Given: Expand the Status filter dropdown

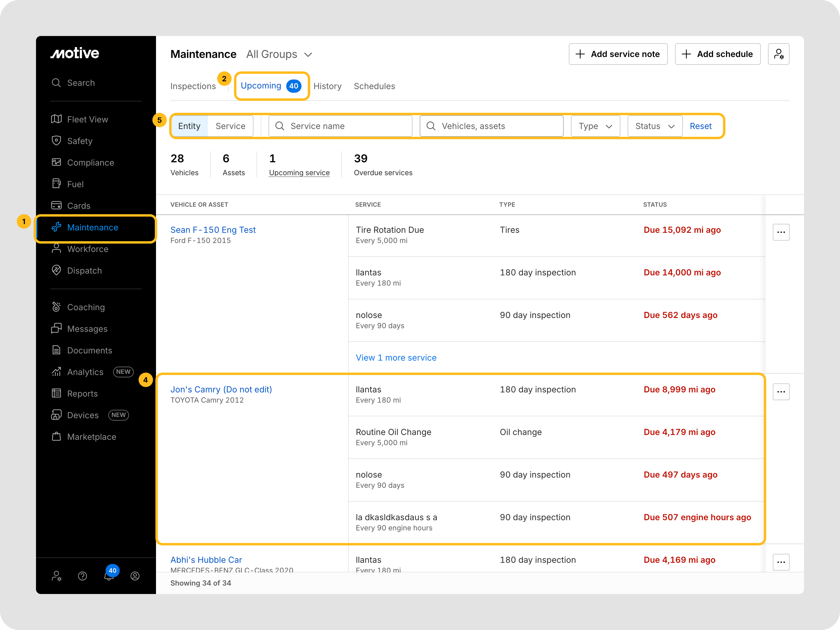Looking at the screenshot, I should coord(655,126).
